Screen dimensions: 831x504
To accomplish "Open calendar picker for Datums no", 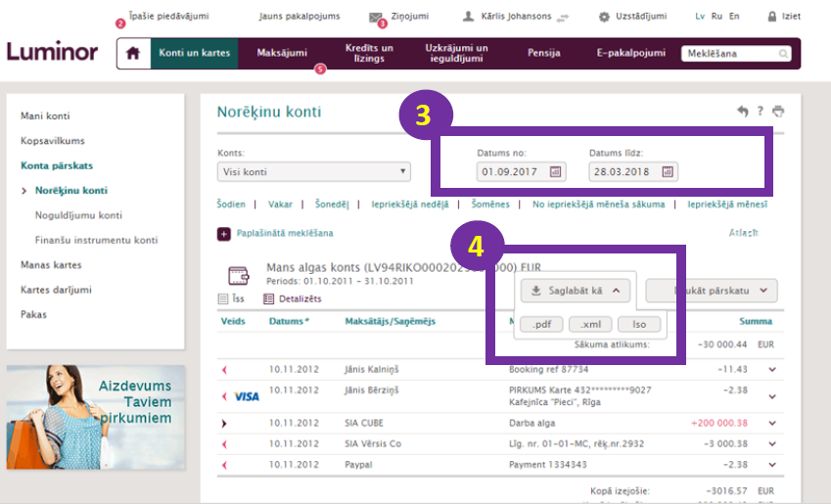I will coord(556,172).
